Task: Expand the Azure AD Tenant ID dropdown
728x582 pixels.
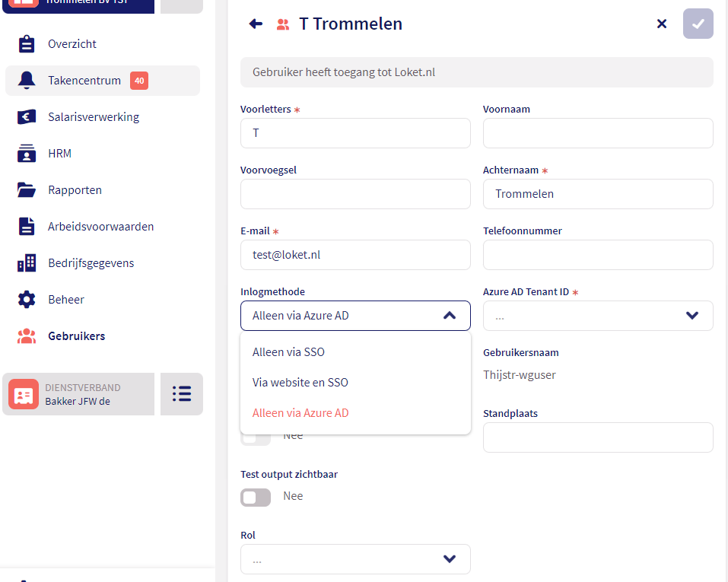Action: pyautogui.click(x=691, y=316)
